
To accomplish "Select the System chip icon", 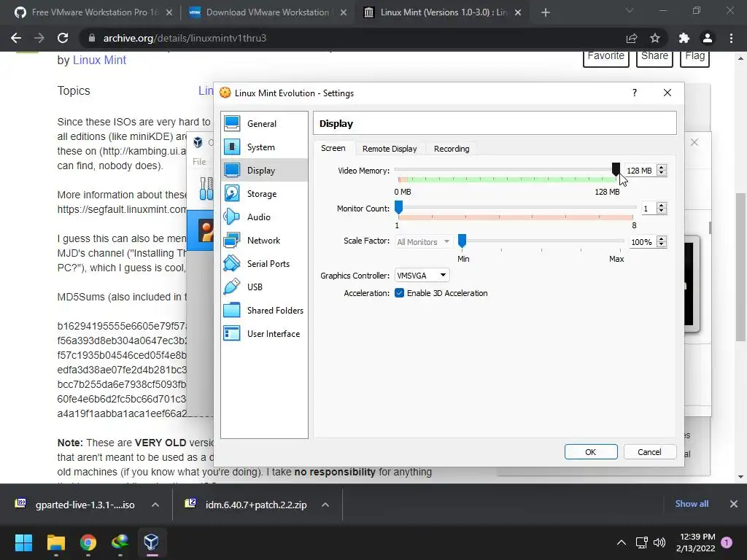I will click(232, 147).
